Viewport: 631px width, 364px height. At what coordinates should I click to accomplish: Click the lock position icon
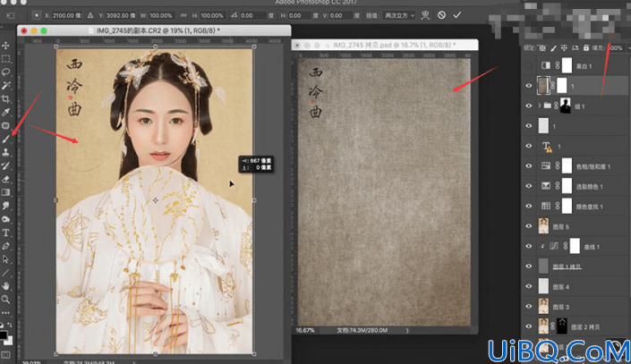(564, 48)
